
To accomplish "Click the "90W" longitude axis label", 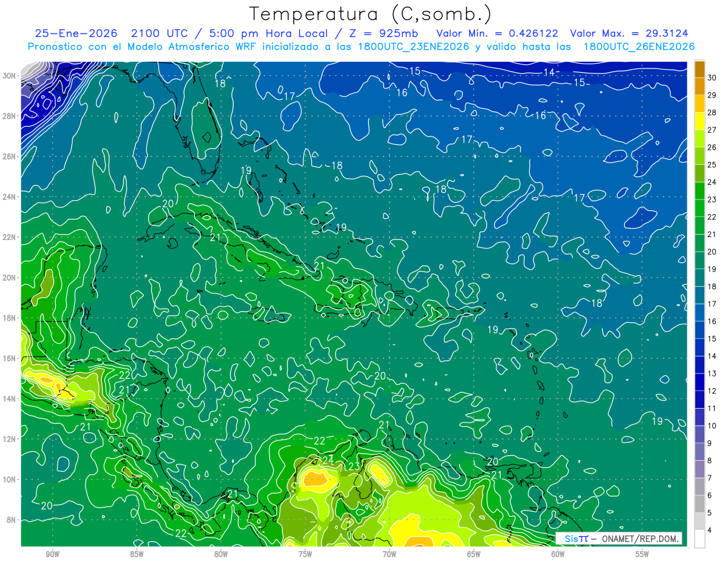I will click(x=52, y=554).
